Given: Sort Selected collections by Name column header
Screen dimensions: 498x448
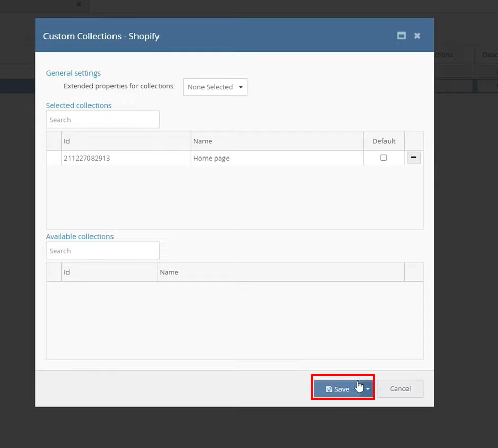Looking at the screenshot, I should (x=277, y=141).
